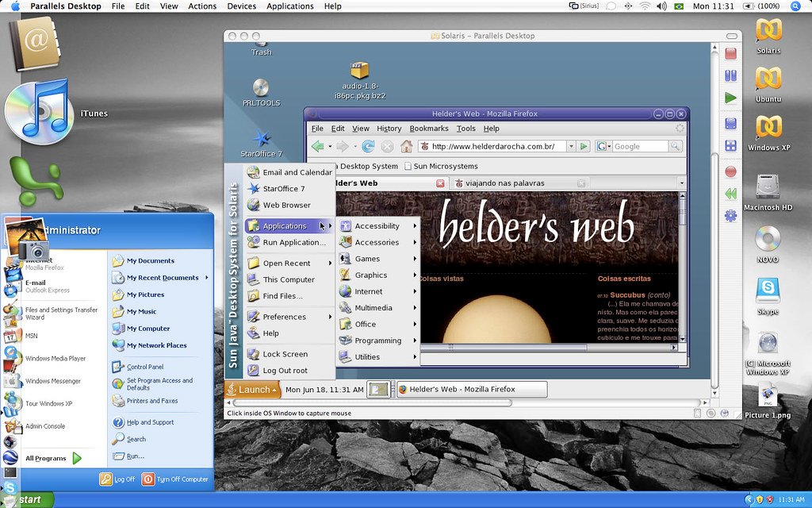Click the Firefox URL address field
Image resolution: width=812 pixels, height=508 pixels.
[x=492, y=147]
